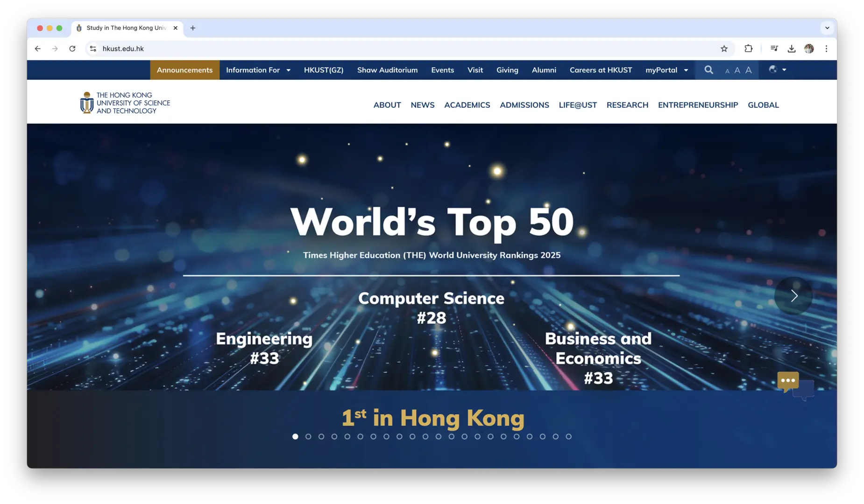The height and width of the screenshot is (504, 864).
Task: Open the tab search chevron at top right
Action: click(827, 28)
